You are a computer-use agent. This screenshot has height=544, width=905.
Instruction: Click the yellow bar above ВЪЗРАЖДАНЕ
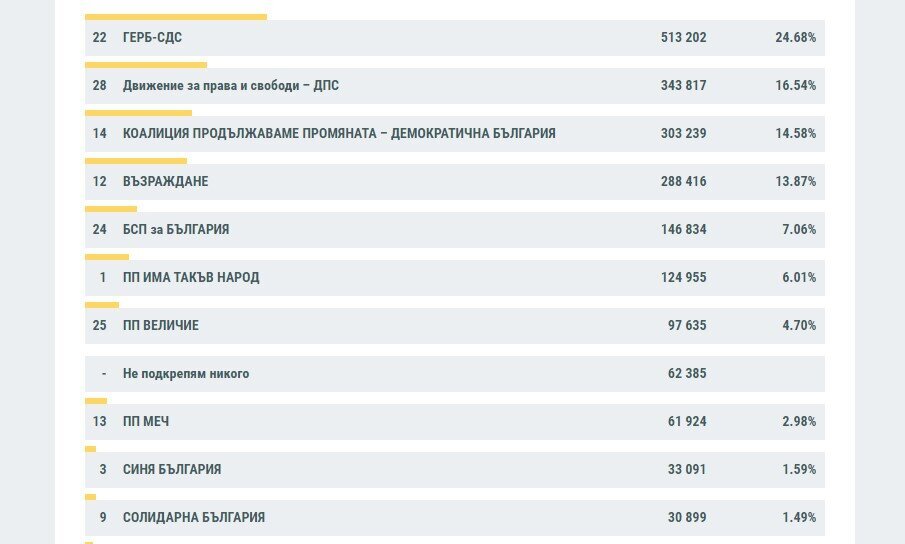coord(136,161)
